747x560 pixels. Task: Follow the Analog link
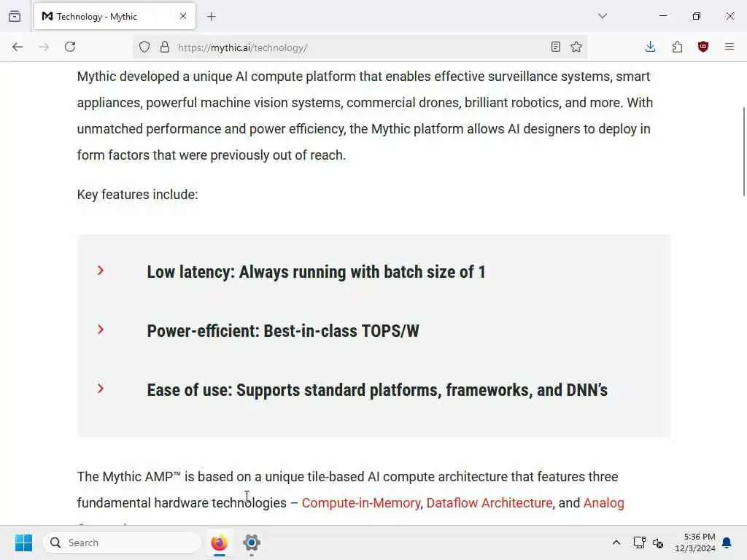pyautogui.click(x=603, y=503)
